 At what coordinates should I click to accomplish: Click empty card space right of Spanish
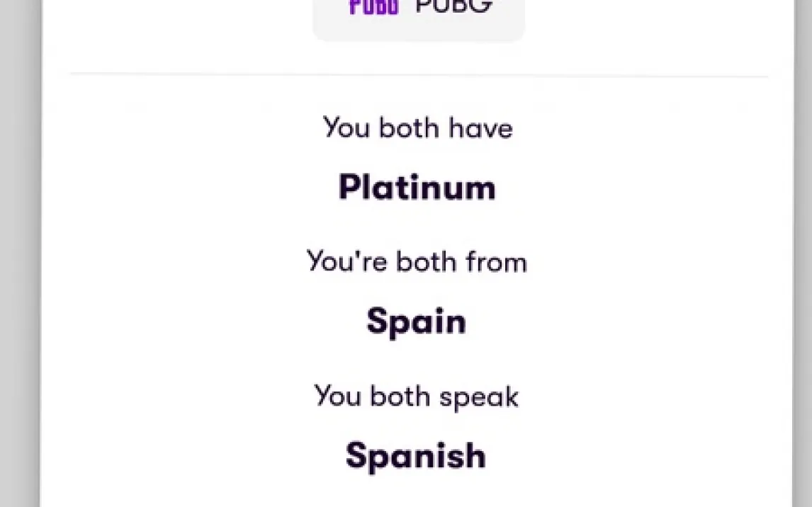(x=638, y=455)
